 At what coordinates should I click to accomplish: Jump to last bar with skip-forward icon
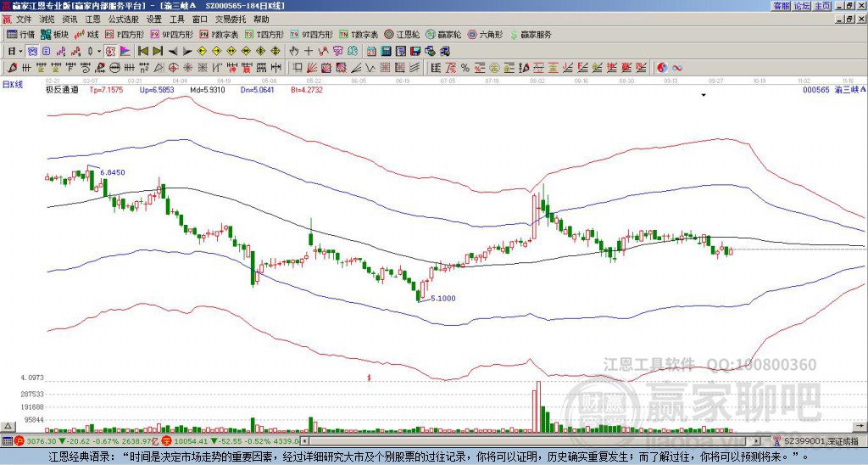pyautogui.click(x=158, y=52)
